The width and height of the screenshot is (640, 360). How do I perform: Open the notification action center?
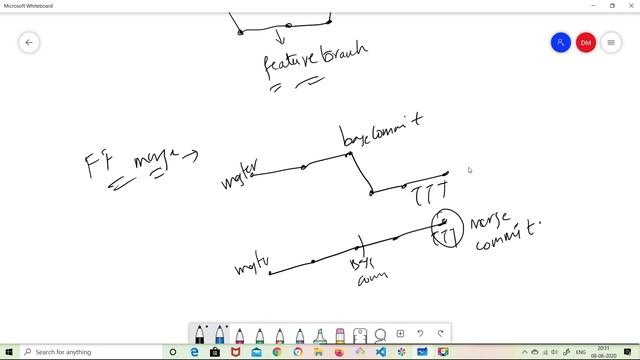click(x=627, y=352)
